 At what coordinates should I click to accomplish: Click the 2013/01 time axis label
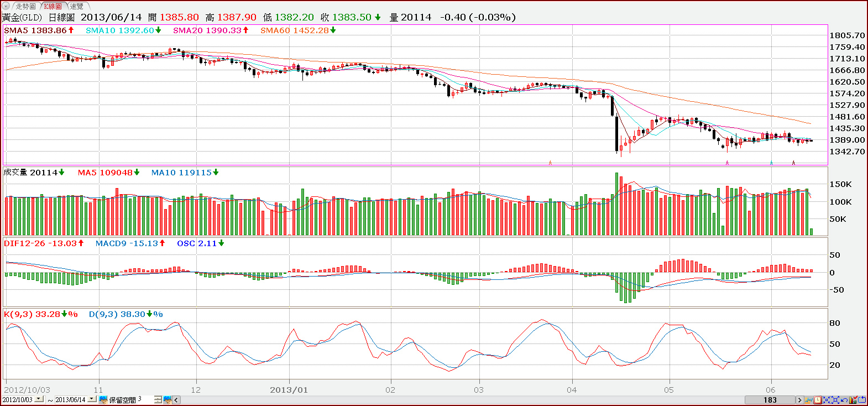pyautogui.click(x=289, y=389)
